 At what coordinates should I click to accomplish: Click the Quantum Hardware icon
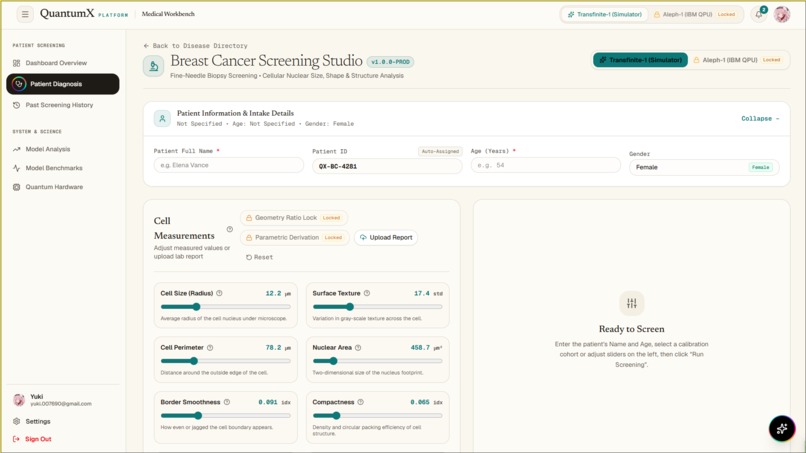(x=16, y=187)
